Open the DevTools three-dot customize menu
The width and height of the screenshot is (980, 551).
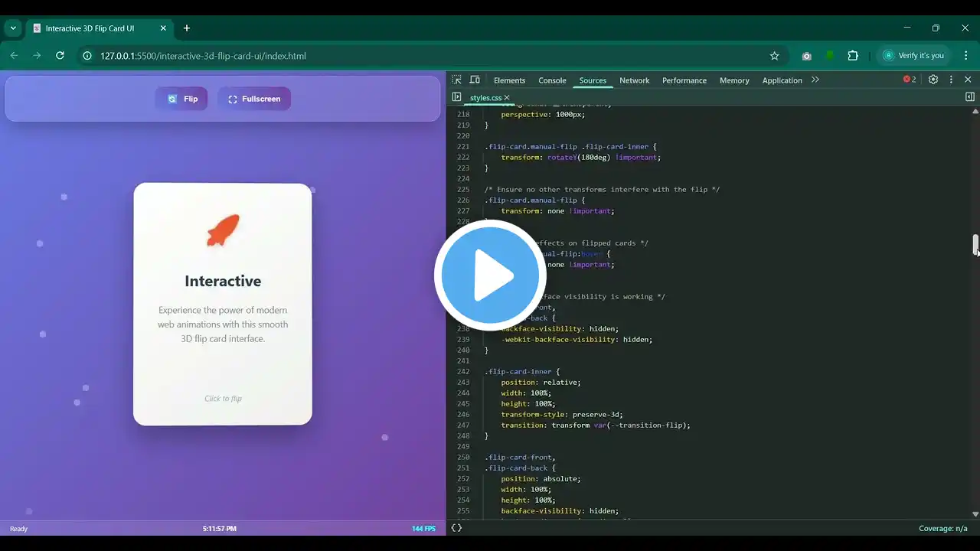(x=951, y=80)
